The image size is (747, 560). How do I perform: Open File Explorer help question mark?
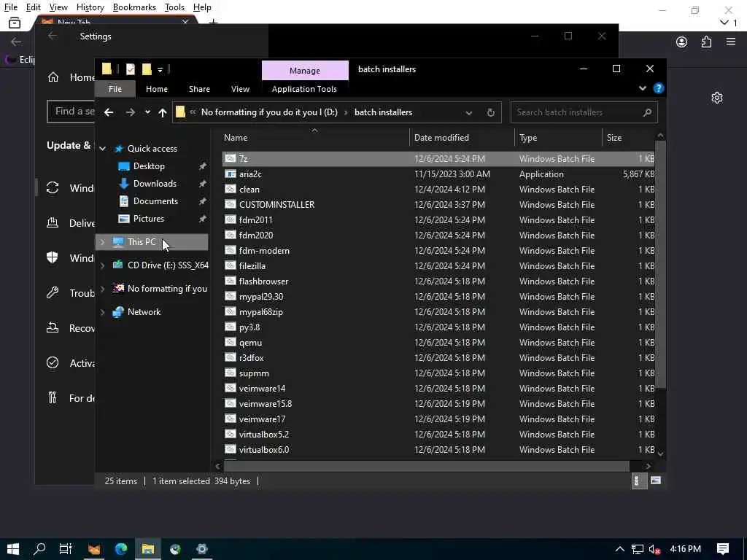(659, 88)
